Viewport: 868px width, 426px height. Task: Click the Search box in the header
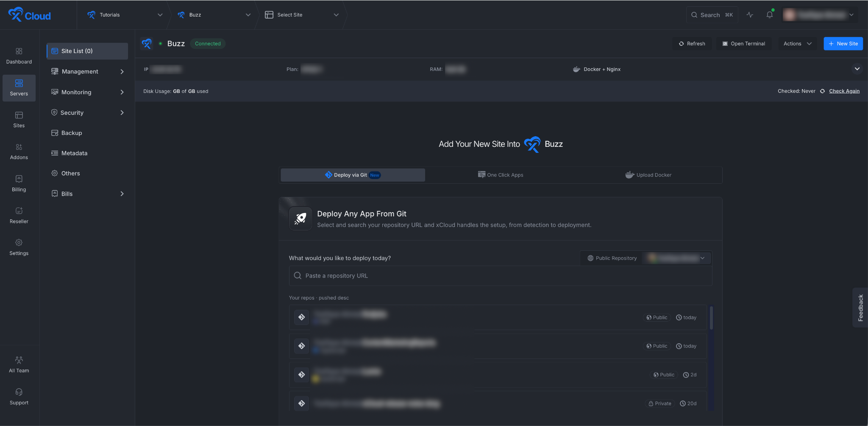point(712,15)
